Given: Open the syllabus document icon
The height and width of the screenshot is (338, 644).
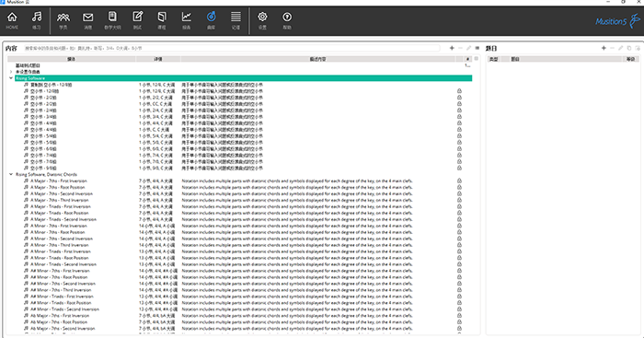Looking at the screenshot, I should (x=112, y=20).
